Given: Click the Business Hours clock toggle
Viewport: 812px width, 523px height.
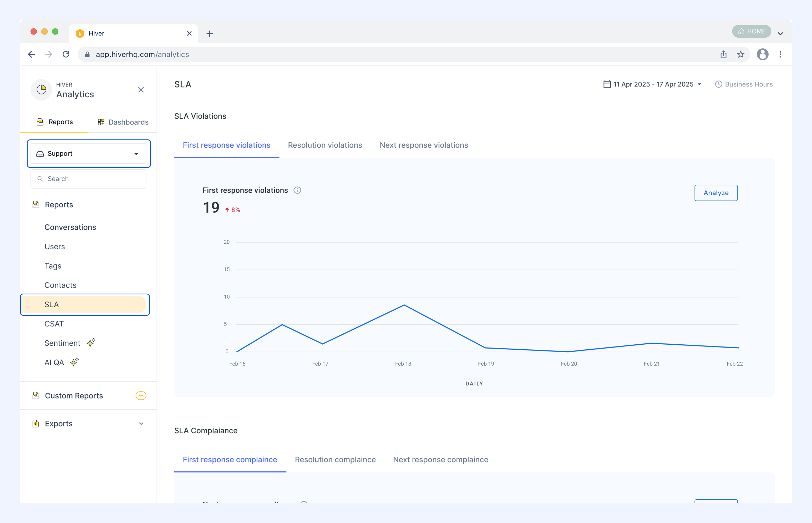Looking at the screenshot, I should 743,84.
